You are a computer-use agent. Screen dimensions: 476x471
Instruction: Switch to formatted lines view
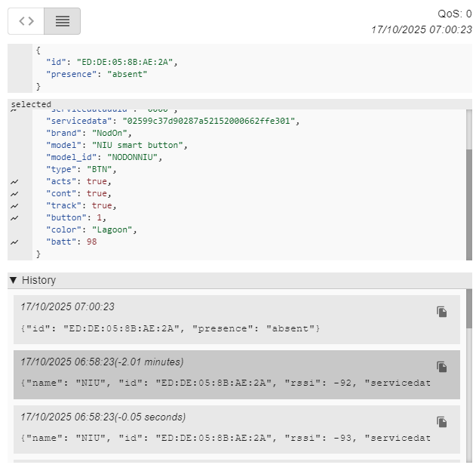(x=63, y=21)
